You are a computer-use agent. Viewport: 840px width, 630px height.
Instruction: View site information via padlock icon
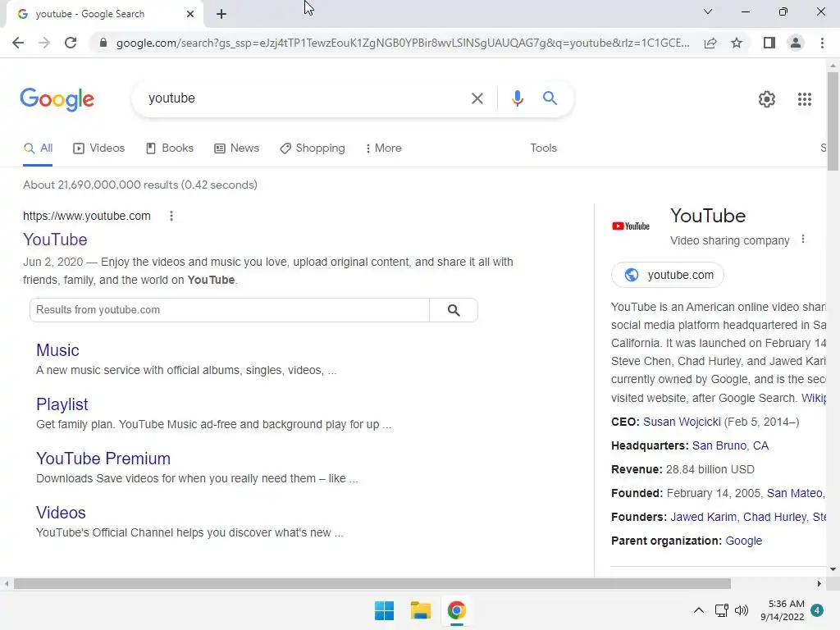(103, 43)
